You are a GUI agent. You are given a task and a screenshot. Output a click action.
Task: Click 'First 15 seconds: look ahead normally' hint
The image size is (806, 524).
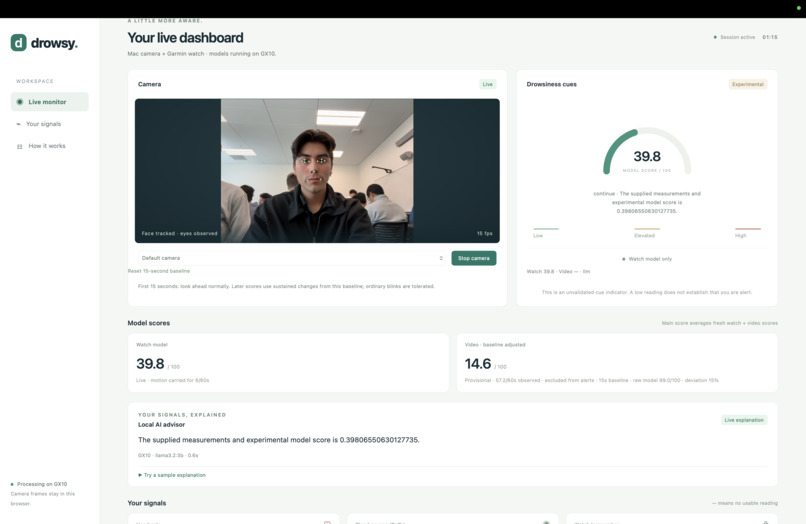(286, 286)
